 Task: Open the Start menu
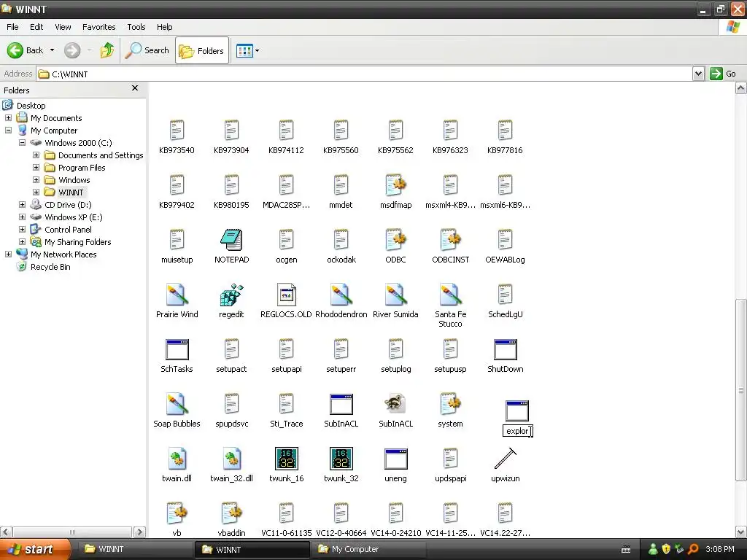coord(35,550)
